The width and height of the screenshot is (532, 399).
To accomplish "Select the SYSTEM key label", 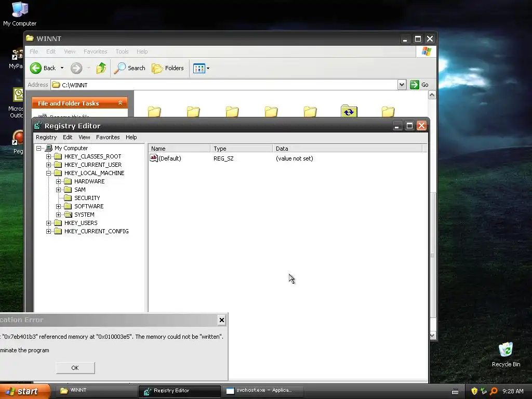I will point(84,215).
